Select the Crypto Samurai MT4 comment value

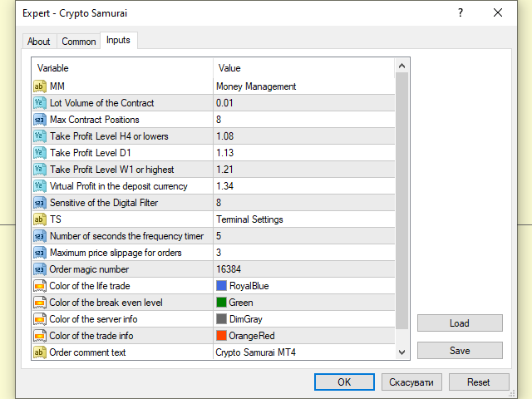click(x=256, y=352)
